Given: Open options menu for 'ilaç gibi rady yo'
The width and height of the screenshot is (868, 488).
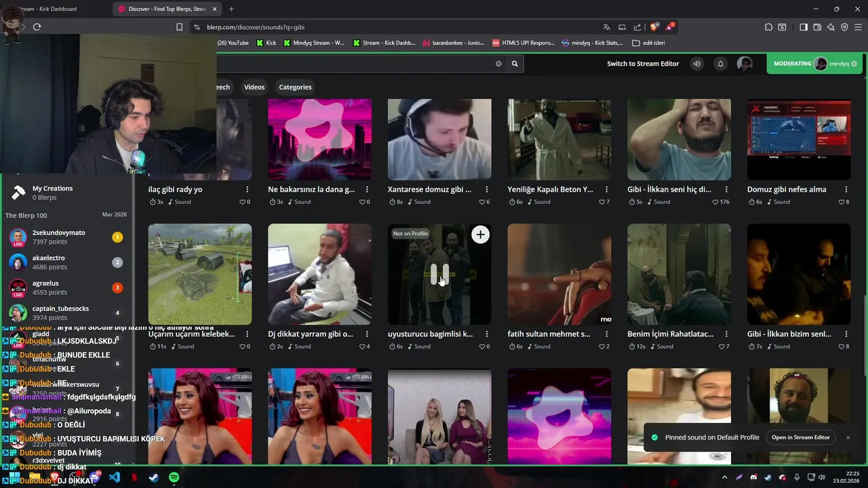Looking at the screenshot, I should pyautogui.click(x=247, y=190).
